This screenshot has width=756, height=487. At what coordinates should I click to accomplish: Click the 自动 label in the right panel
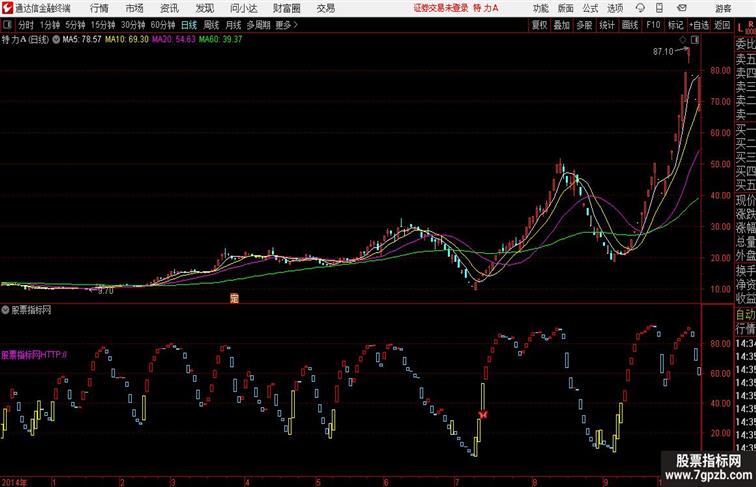pos(745,314)
